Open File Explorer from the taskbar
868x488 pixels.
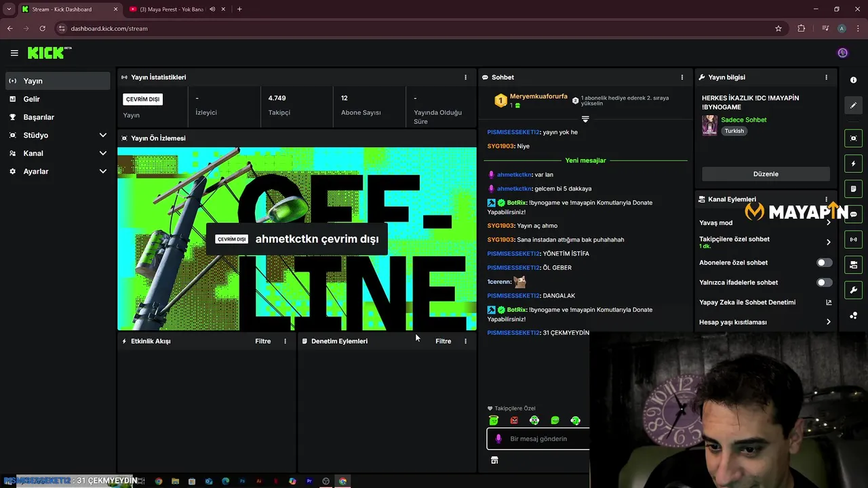click(x=175, y=481)
